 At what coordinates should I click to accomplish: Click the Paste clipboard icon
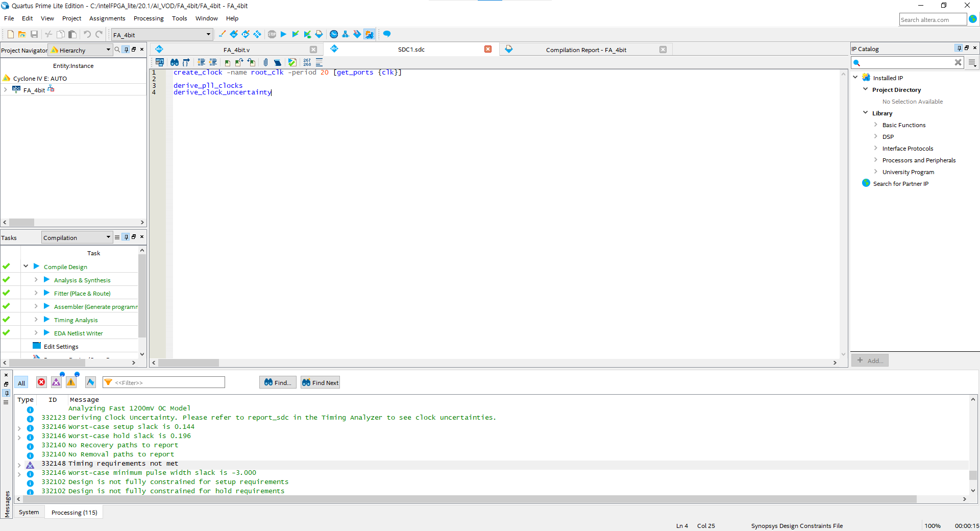[72, 34]
